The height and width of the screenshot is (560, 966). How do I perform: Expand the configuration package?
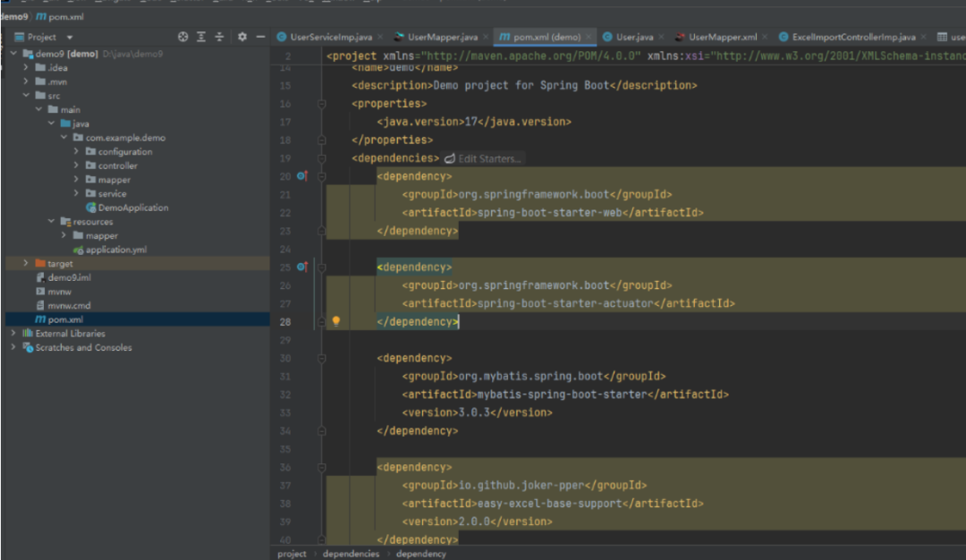point(76,151)
